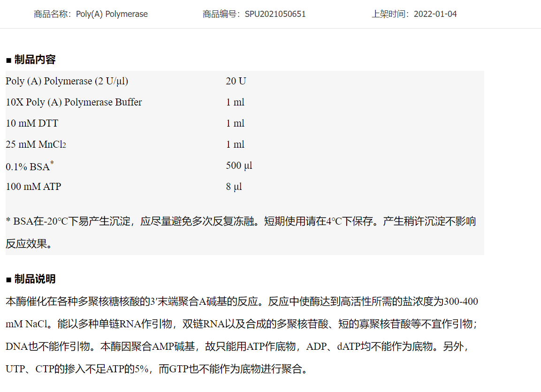Click the description line starting with 本酶催化
Screen dimensions: 541x392
click(242, 302)
